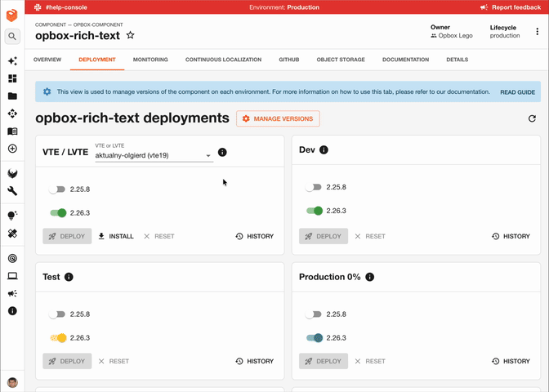Image resolution: width=549 pixels, height=392 pixels.
Task: Expand the VTE or LVTE dropdown
Action: 154,155
